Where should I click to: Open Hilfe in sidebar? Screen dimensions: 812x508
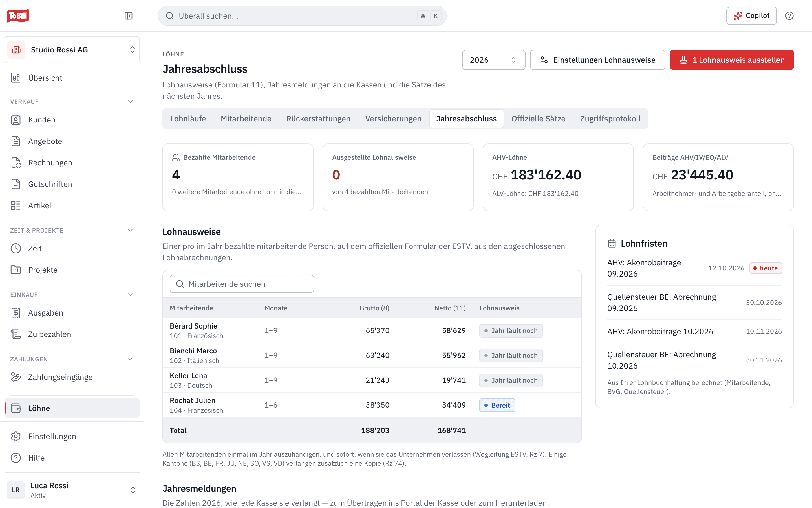click(x=72, y=457)
